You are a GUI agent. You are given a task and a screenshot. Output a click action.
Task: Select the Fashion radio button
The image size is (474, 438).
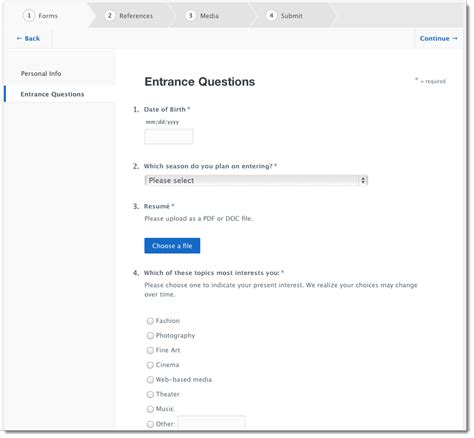(150, 321)
